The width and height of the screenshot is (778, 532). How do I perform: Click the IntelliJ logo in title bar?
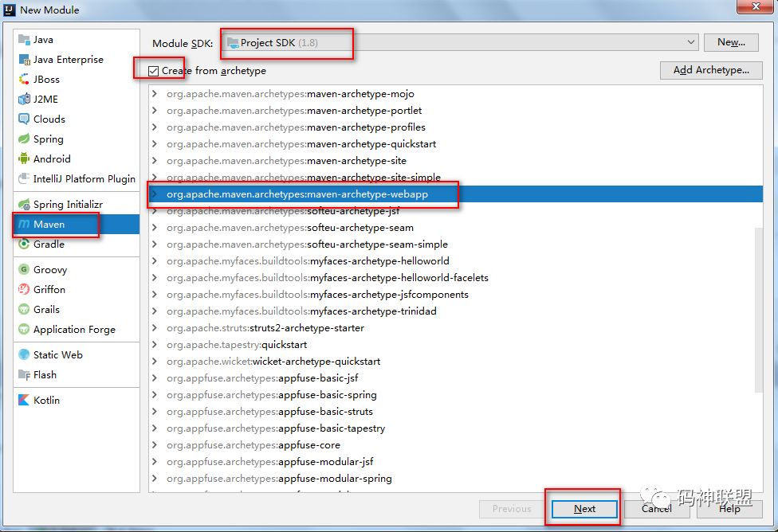[x=10, y=10]
